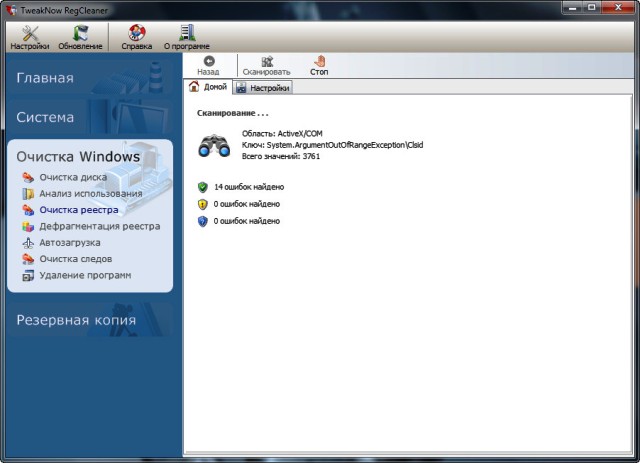Image resolution: width=640 pixels, height=463 pixels.
Task: Close the TweakNow RegCleaner window
Action: coord(618,8)
